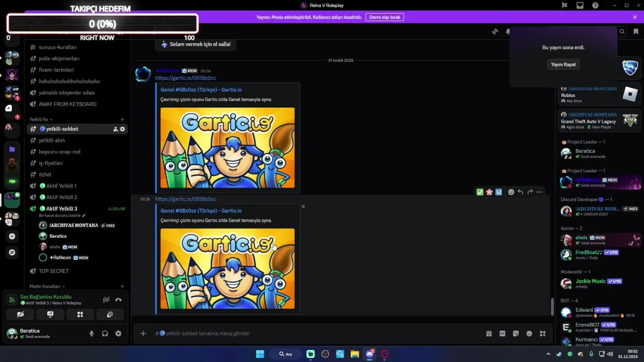Screen dimensions: 644x362
Task: Open the sticker picker
Action: (x=516, y=333)
